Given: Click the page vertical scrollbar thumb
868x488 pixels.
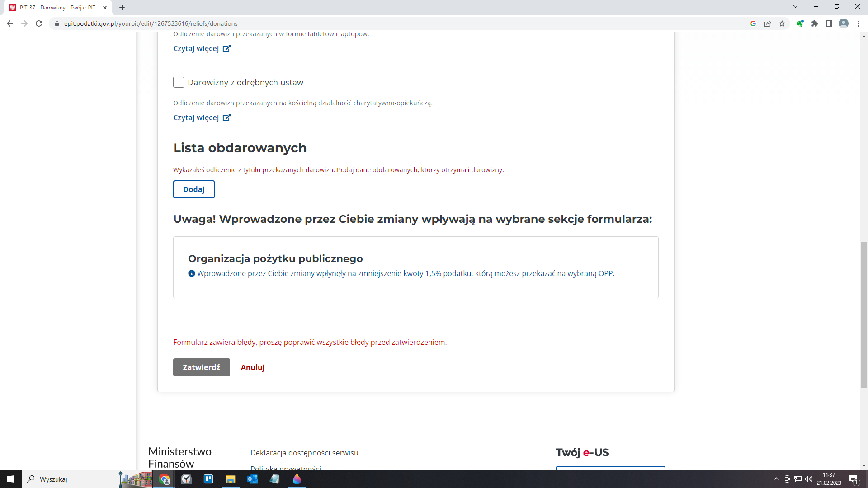Looking at the screenshot, I should tap(864, 314).
